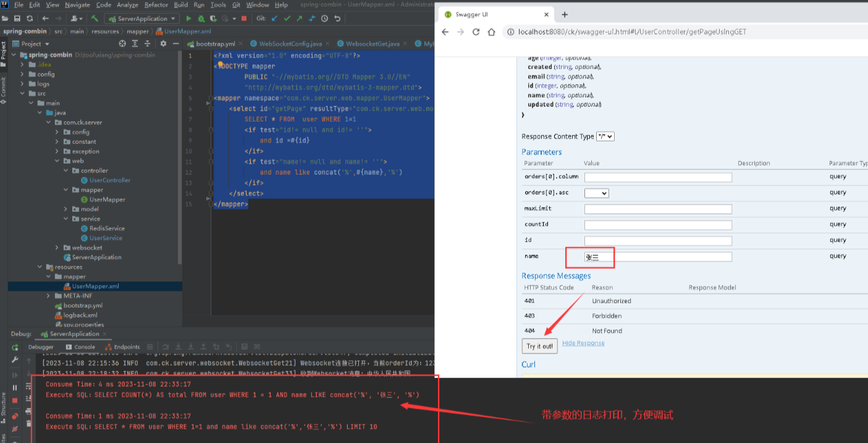Click the browser address bar URL

(632, 32)
